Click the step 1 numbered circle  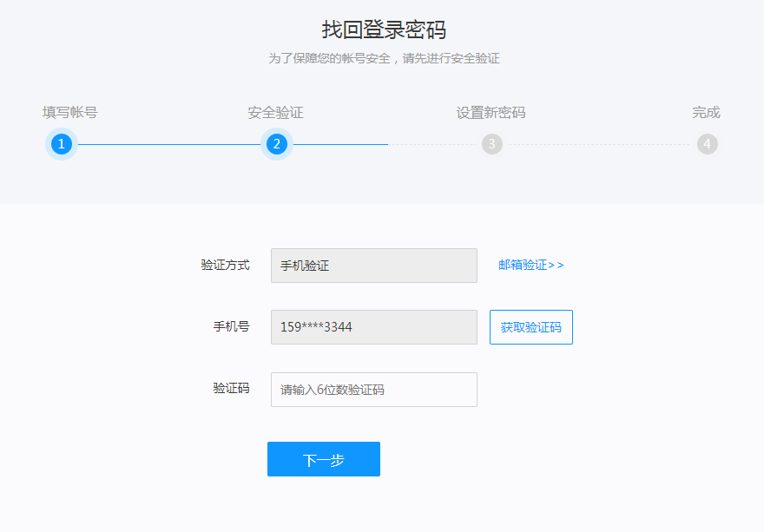click(61, 143)
